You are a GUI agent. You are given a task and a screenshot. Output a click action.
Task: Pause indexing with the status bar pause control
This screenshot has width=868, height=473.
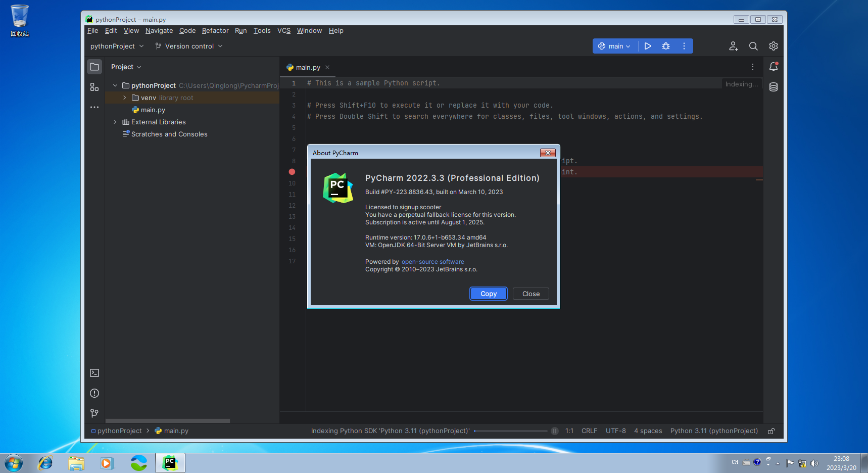[554, 431]
